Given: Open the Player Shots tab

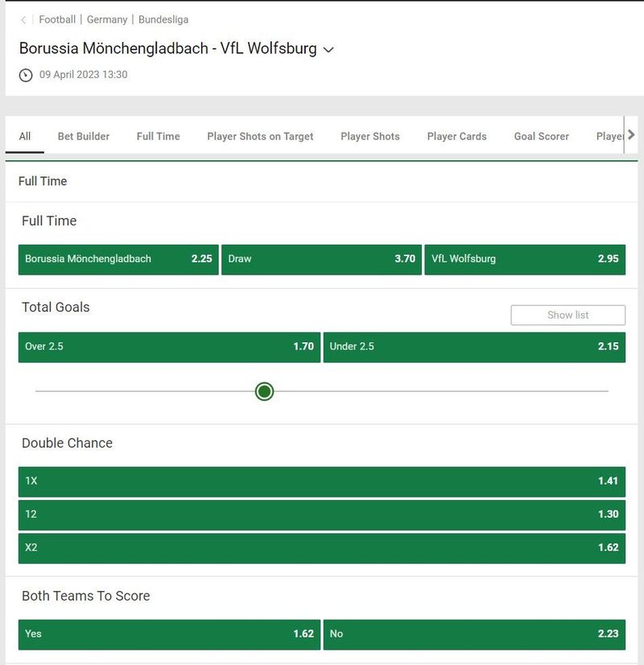Looking at the screenshot, I should (x=370, y=136).
